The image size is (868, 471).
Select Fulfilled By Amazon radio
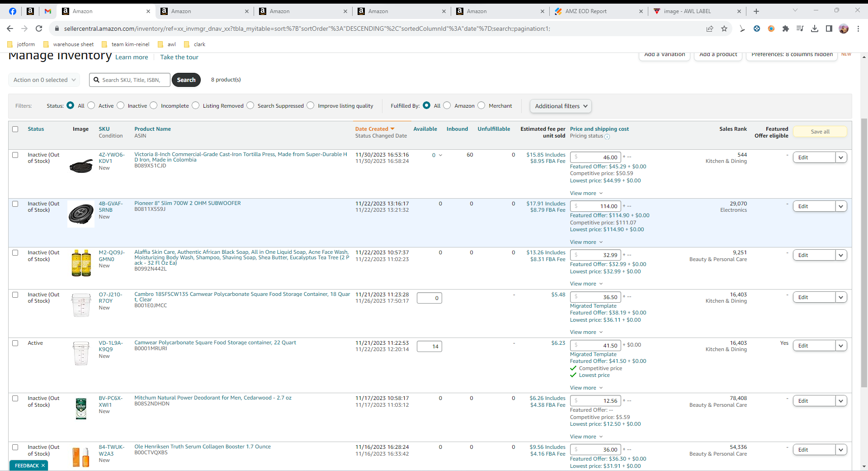coord(447,105)
